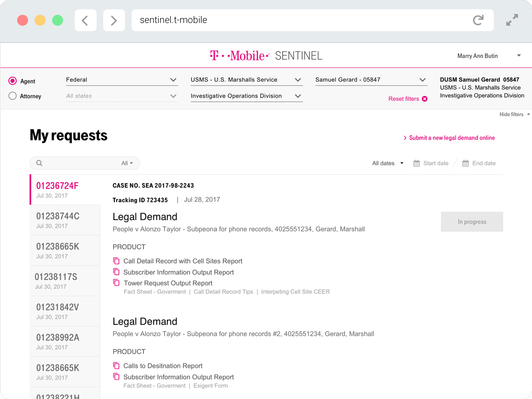
Task: Select the Attorney radio button
Action: coord(12,96)
